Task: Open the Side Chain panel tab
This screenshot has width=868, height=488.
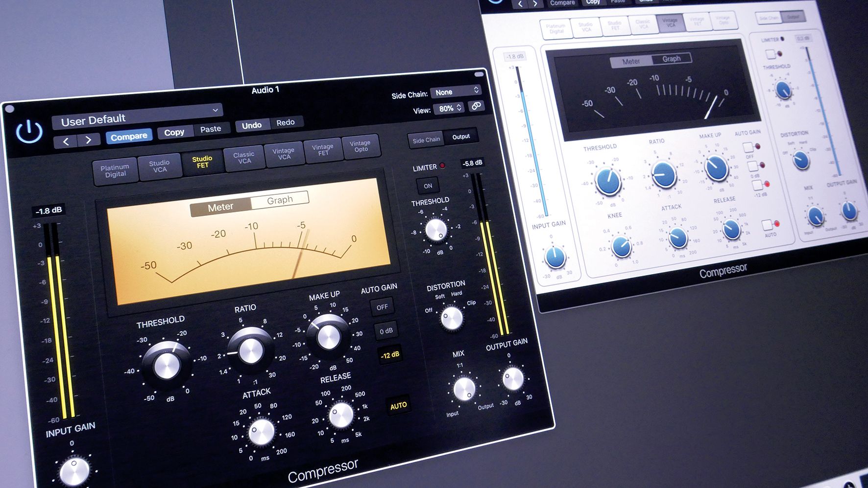Action: [x=426, y=139]
